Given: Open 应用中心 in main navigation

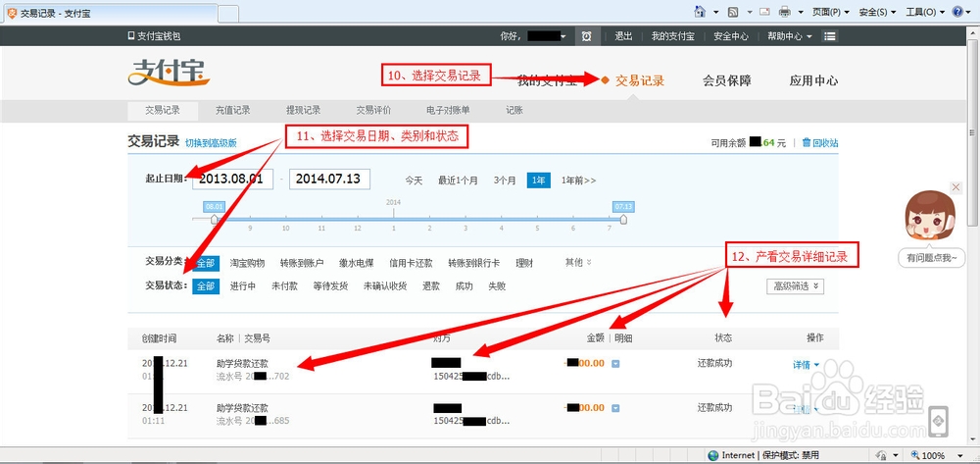Looking at the screenshot, I should tap(813, 80).
